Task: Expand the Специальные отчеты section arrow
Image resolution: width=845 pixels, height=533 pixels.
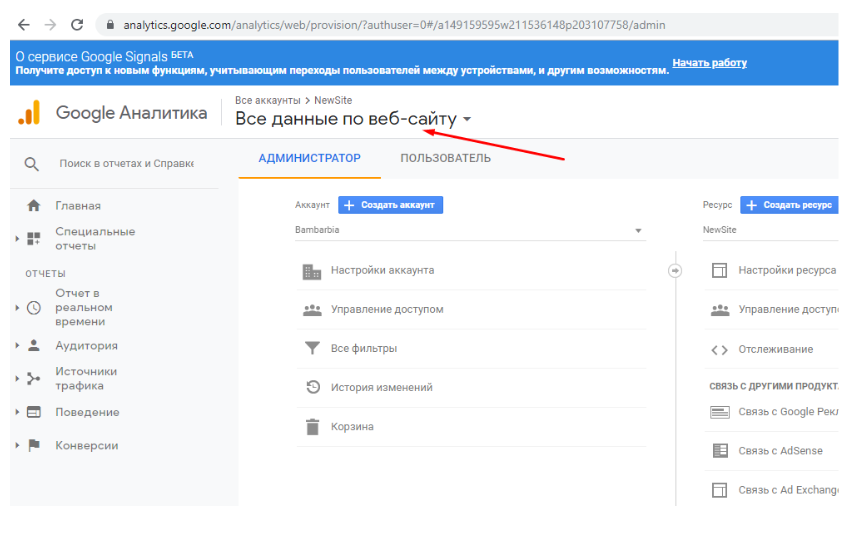Action: (x=17, y=238)
